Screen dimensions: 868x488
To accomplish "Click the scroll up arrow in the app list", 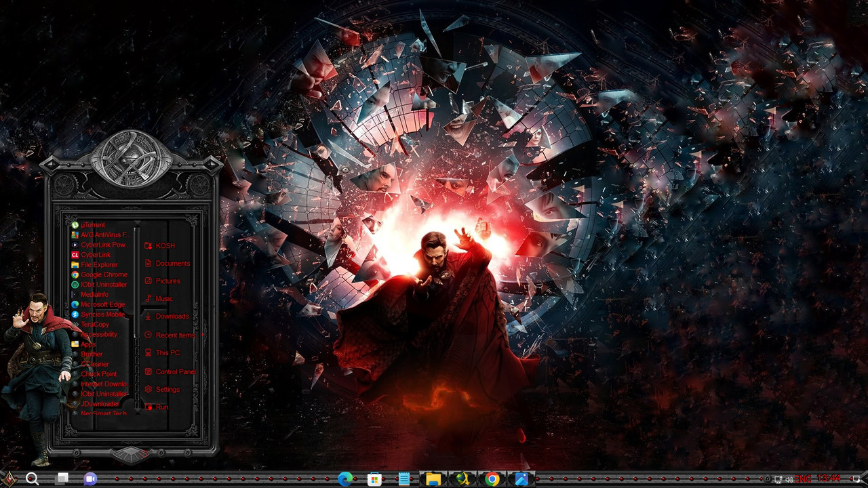I will click(x=136, y=224).
